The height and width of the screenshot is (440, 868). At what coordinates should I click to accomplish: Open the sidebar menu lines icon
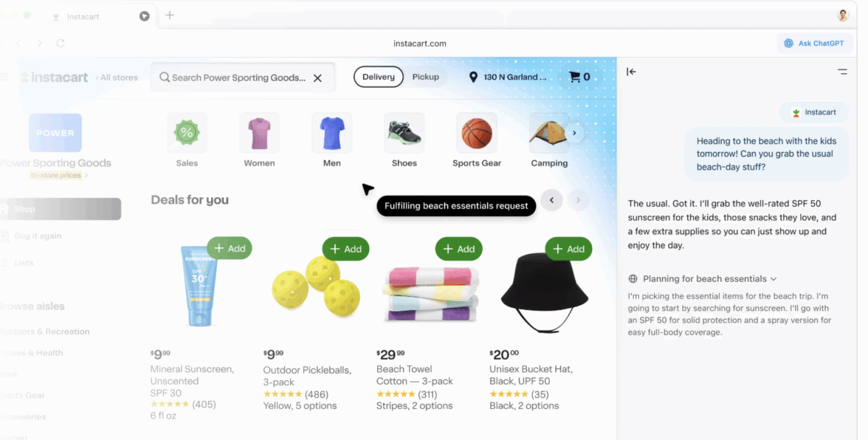click(x=842, y=72)
